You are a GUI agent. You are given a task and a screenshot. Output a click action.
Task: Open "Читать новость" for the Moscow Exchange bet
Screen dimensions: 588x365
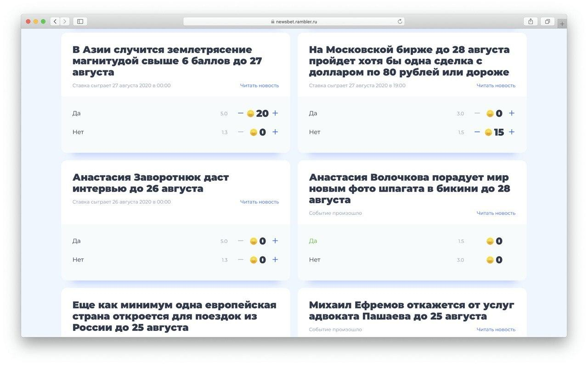(496, 86)
